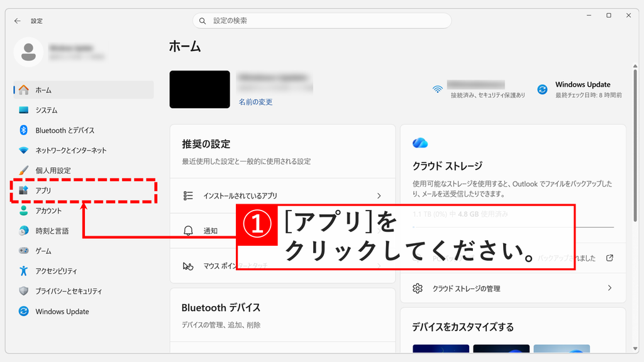The width and height of the screenshot is (644, 362).
Task: Click the search magnifier icon
Action: coord(203,21)
